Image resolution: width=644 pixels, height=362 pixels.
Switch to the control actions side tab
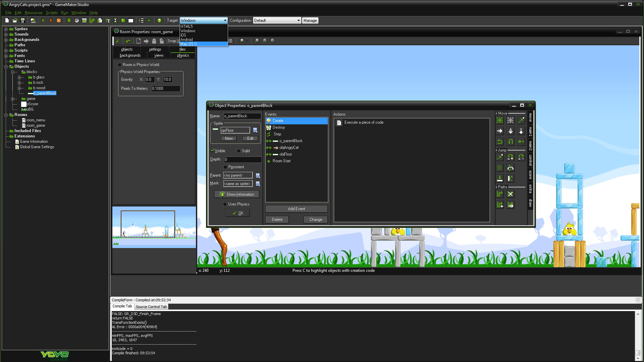[531, 160]
